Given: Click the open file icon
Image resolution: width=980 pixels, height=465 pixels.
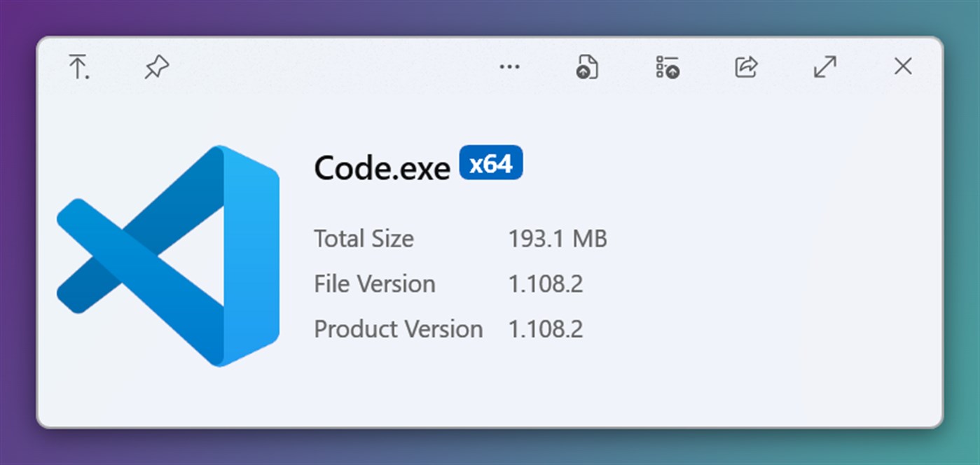Looking at the screenshot, I should (x=587, y=67).
